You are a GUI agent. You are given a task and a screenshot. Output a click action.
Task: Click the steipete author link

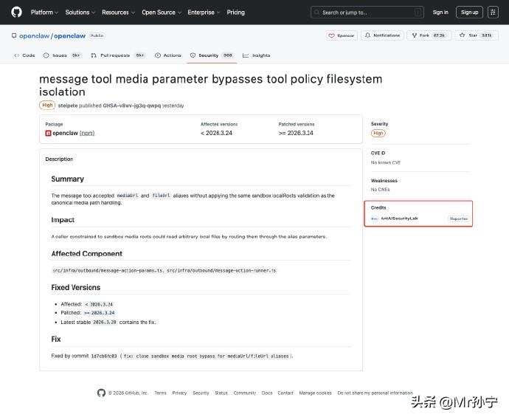68,106
